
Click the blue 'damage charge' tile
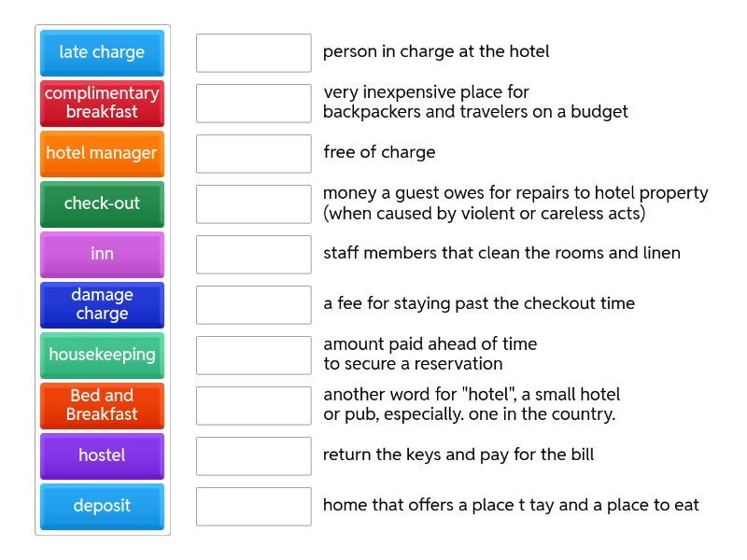point(102,304)
